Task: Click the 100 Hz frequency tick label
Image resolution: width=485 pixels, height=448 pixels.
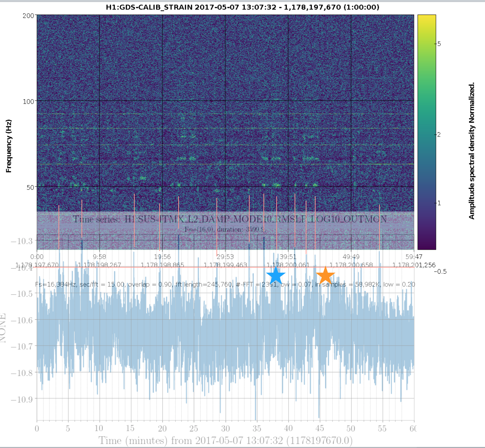Action: tap(28, 101)
